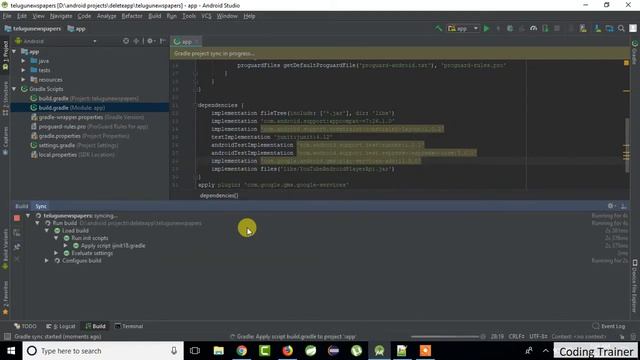Select the app editor tab
Image resolution: width=640 pixels, height=360 pixels.
[186, 42]
